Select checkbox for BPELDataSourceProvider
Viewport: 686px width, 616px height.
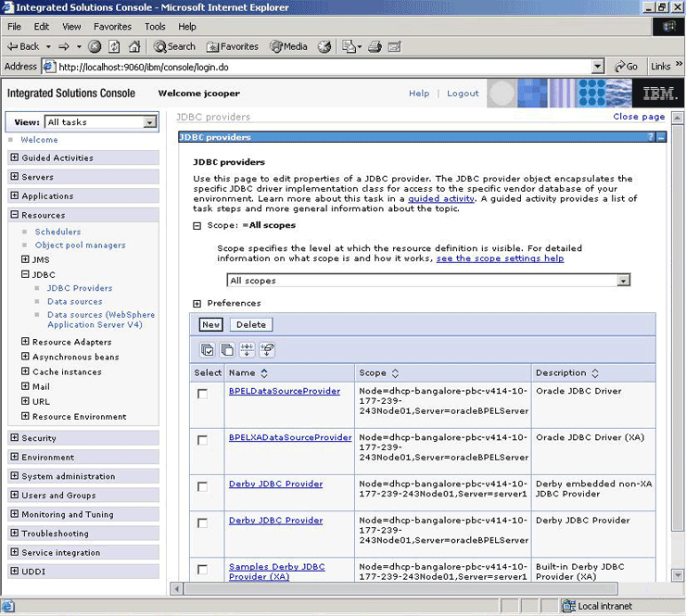click(x=203, y=394)
